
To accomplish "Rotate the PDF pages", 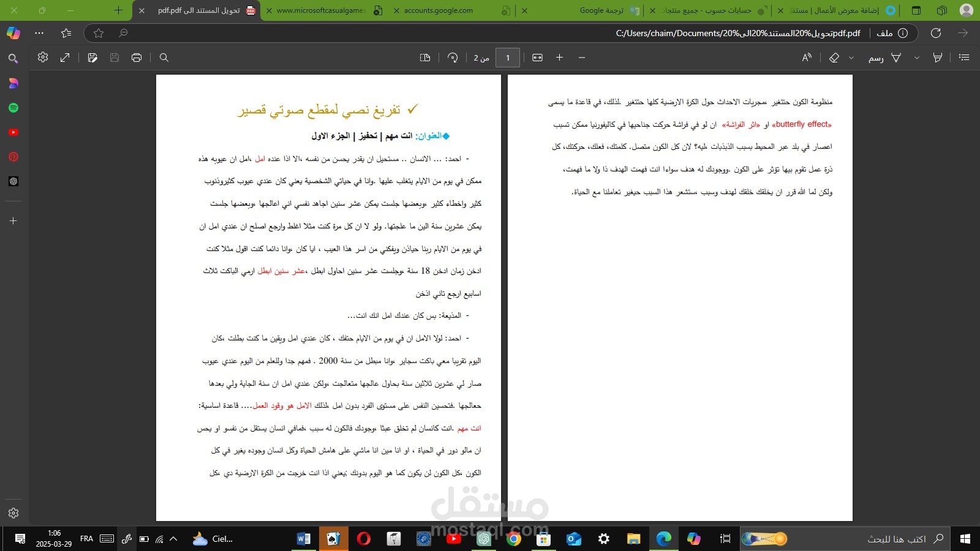I will 453,58.
